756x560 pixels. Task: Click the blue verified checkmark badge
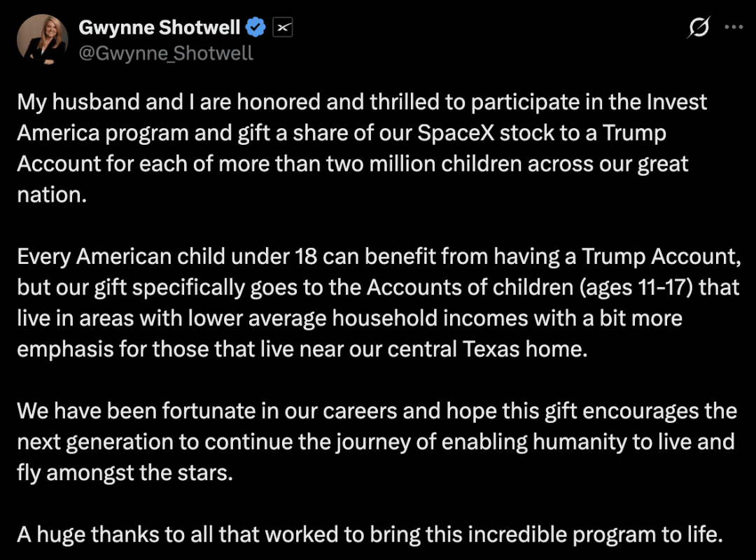point(255,27)
